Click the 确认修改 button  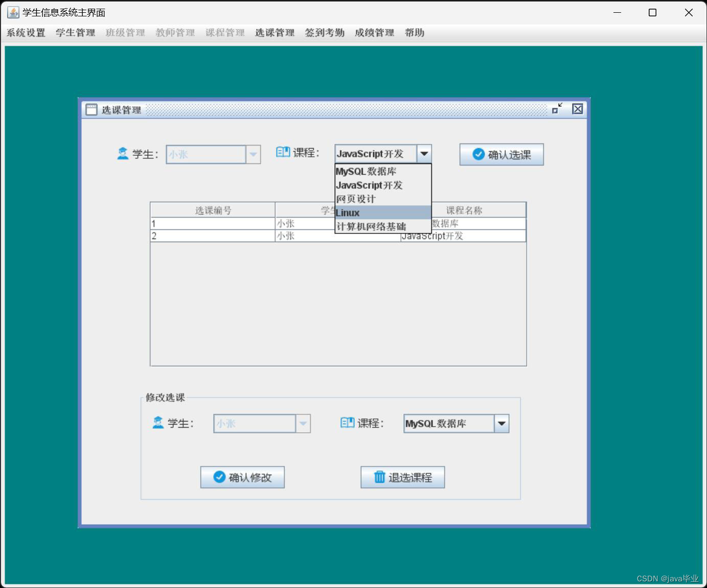point(242,477)
